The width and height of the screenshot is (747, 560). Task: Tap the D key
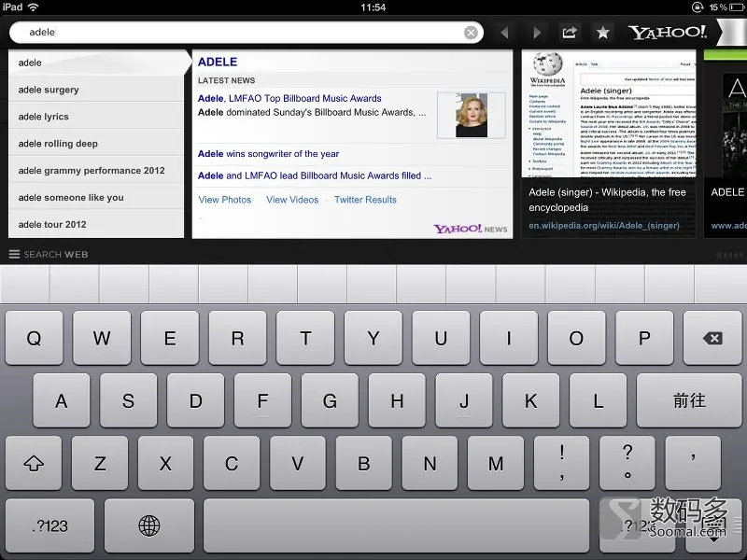(195, 400)
